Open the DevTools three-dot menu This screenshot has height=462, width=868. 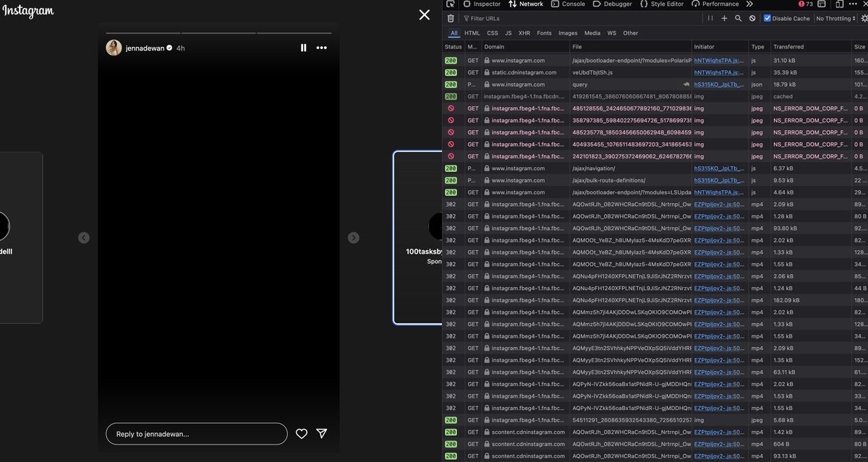pos(854,4)
